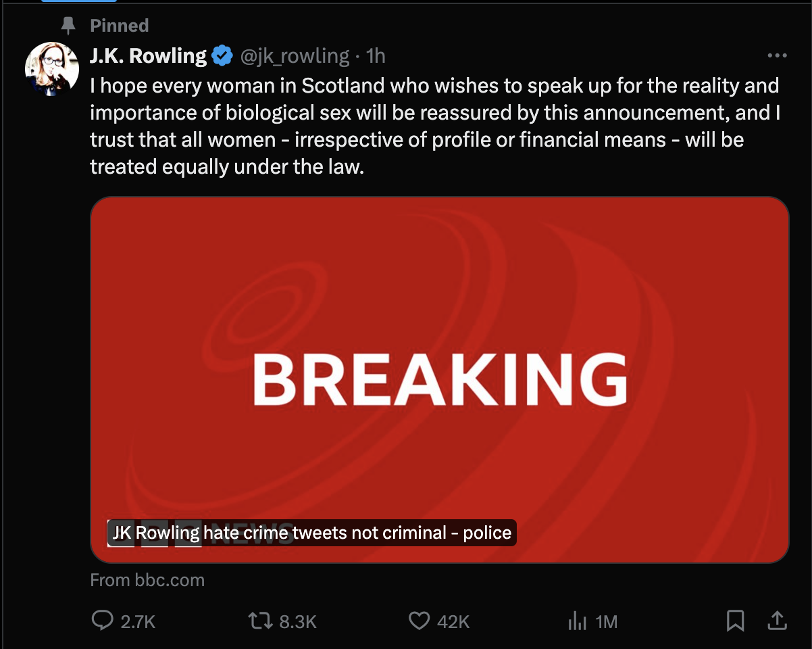Click the From bbc.com source link
812x649 pixels.
pyautogui.click(x=147, y=580)
